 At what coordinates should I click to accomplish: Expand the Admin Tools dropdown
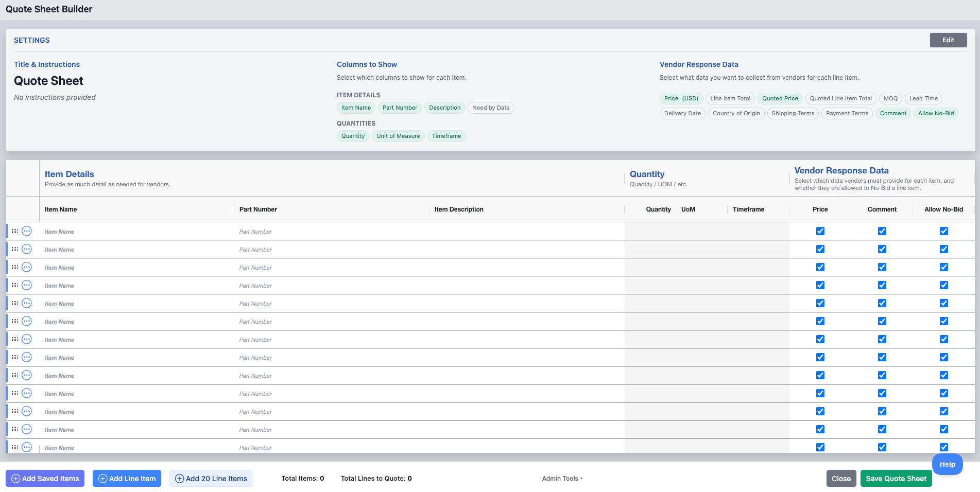[562, 479]
